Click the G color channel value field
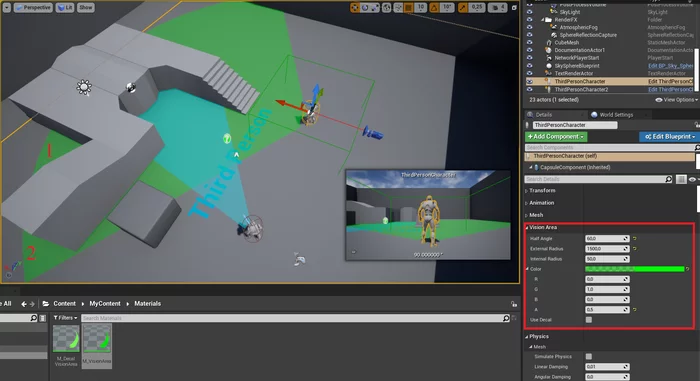The image size is (700, 381). [607, 289]
